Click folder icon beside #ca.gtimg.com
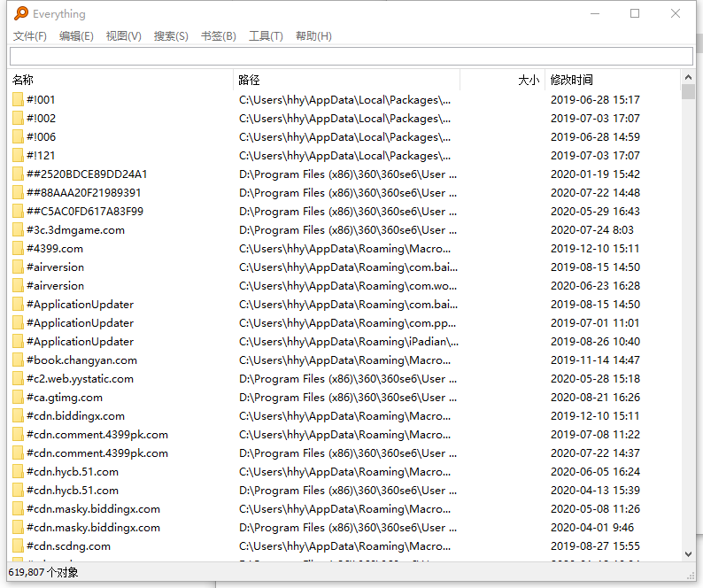This screenshot has width=703, height=588. tap(18, 398)
